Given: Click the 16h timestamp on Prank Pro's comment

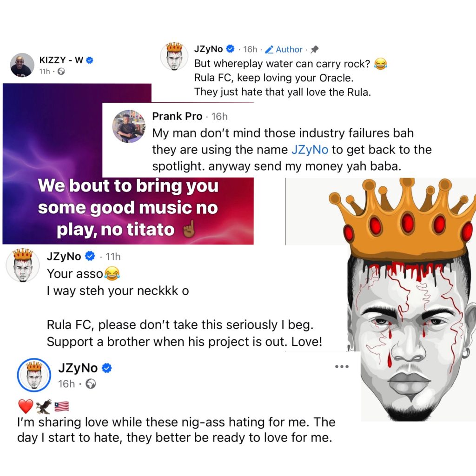Looking at the screenshot, I should point(219,116).
